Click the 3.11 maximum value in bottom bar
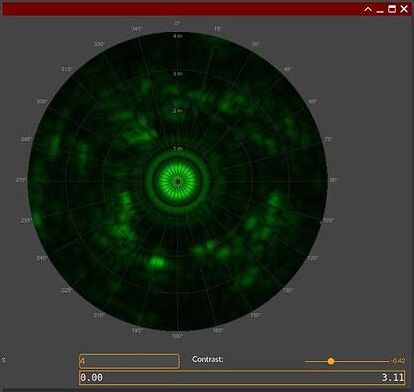Viewport: 414px width, 392px height. [392, 378]
